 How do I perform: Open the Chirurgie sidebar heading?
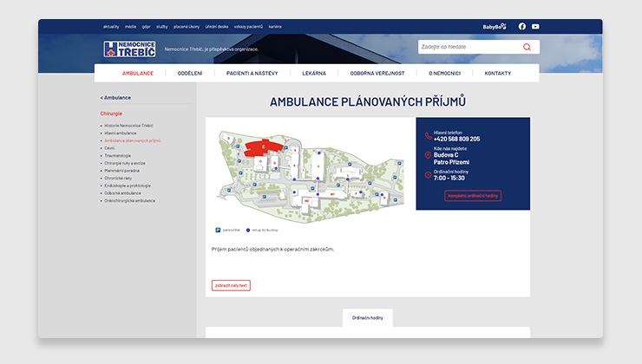[x=111, y=114]
